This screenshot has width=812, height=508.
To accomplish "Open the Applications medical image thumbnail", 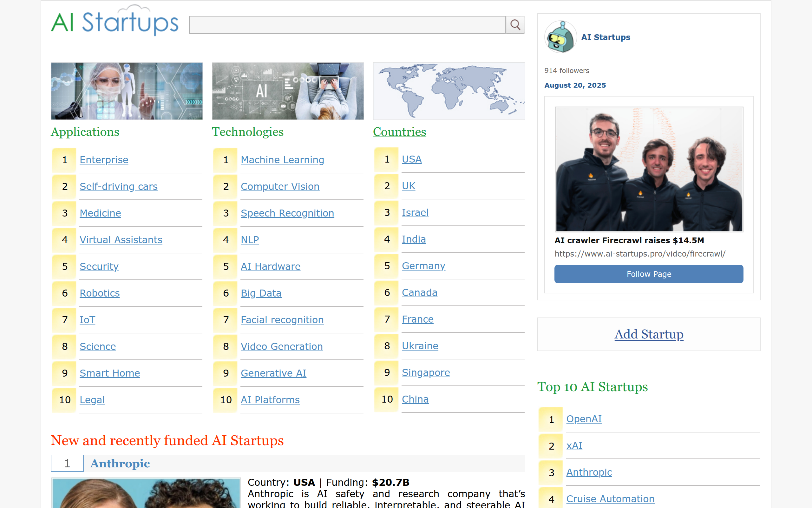I will (127, 91).
